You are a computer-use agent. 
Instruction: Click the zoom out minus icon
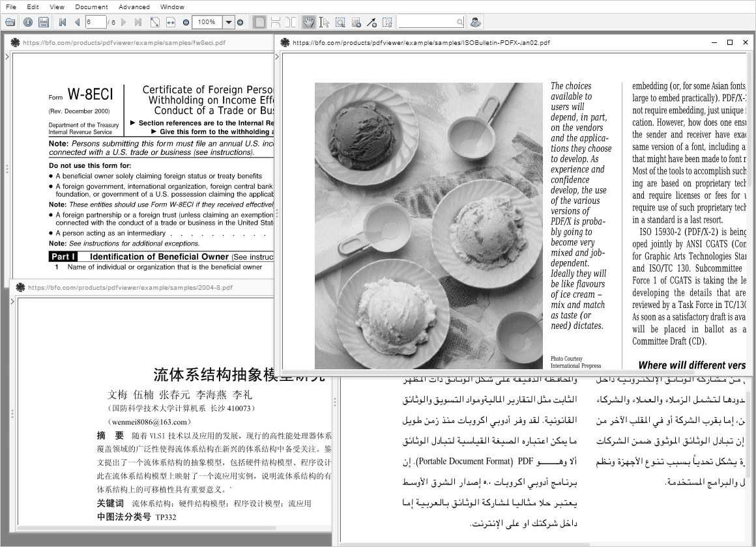pyautogui.click(x=186, y=22)
